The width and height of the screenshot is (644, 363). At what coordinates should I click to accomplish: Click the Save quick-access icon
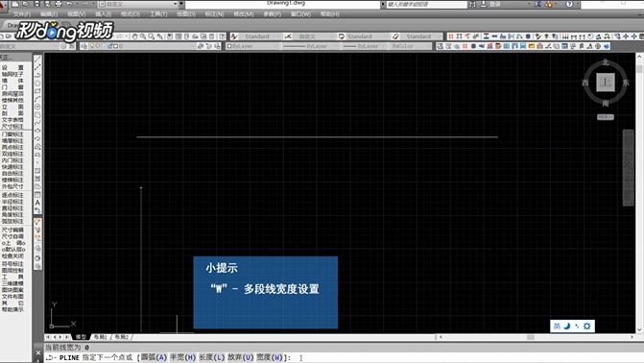coord(36,4)
